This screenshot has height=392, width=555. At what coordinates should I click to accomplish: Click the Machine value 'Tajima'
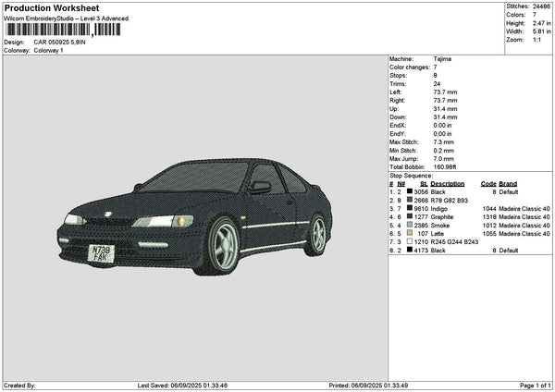442,59
